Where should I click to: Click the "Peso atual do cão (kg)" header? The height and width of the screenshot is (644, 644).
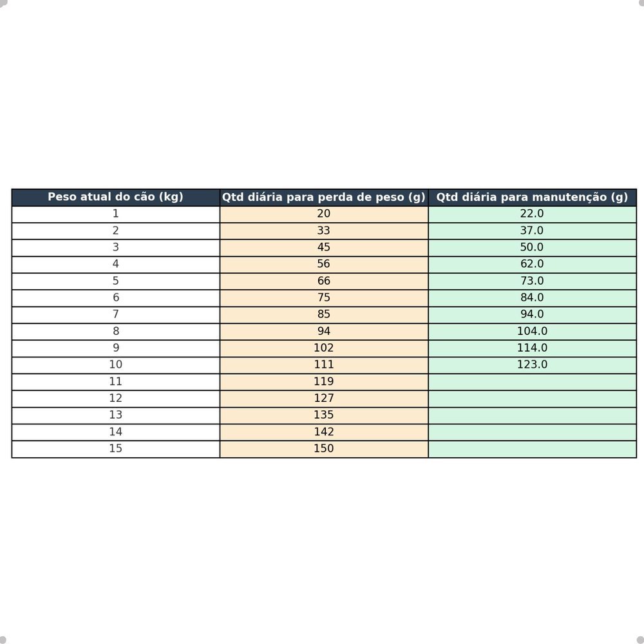coord(115,197)
